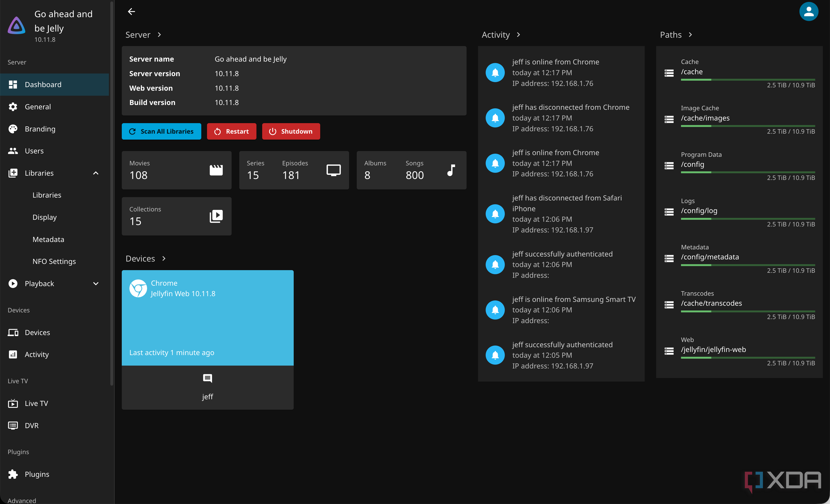Click Scan All Libraries button
Screen dimensions: 830x504
click(x=161, y=131)
